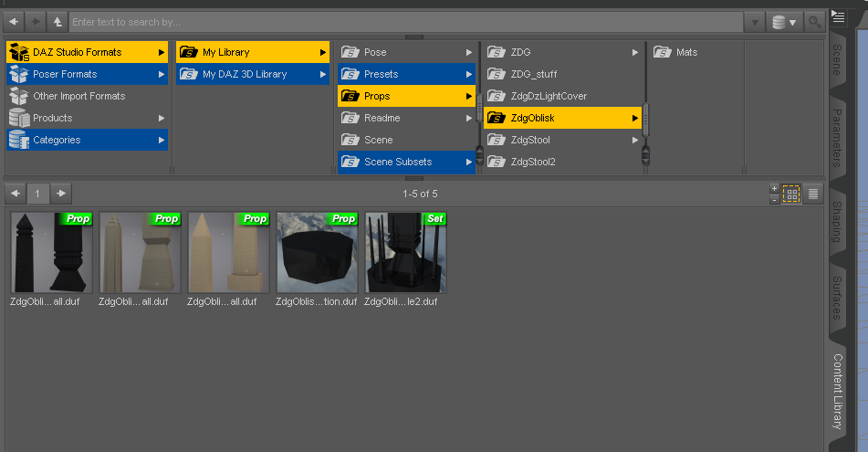The image size is (868, 452).
Task: Select Poser Formats entry
Action: pyautogui.click(x=87, y=74)
